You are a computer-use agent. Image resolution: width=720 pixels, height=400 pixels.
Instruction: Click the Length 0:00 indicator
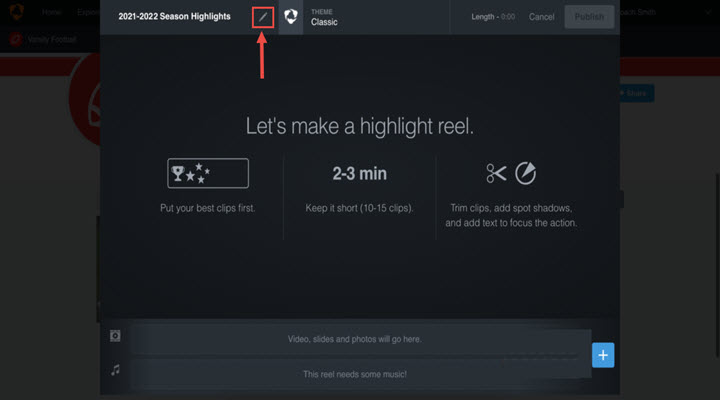tap(493, 17)
